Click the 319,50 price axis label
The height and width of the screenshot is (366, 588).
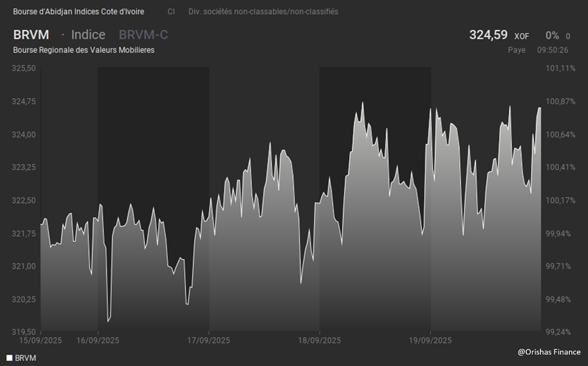click(24, 332)
